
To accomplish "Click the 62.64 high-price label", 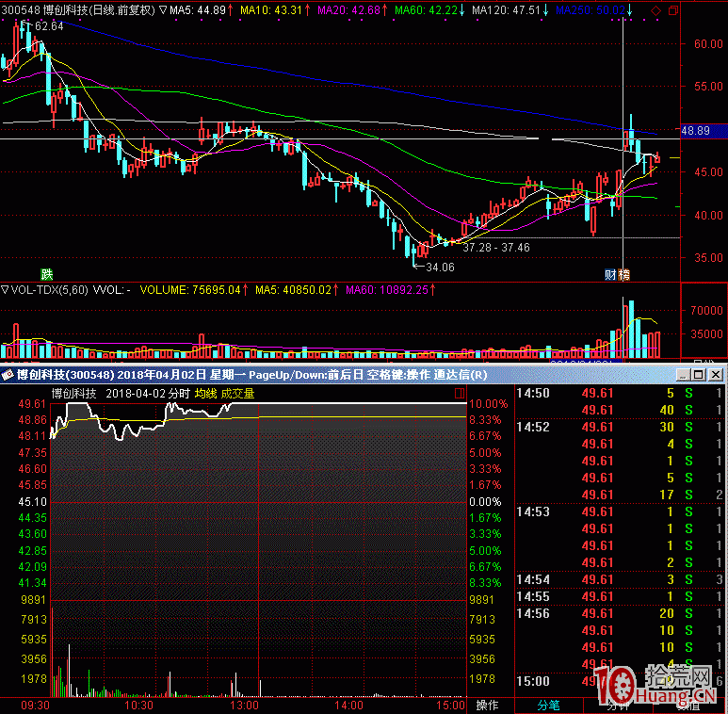I will pyautogui.click(x=49, y=26).
